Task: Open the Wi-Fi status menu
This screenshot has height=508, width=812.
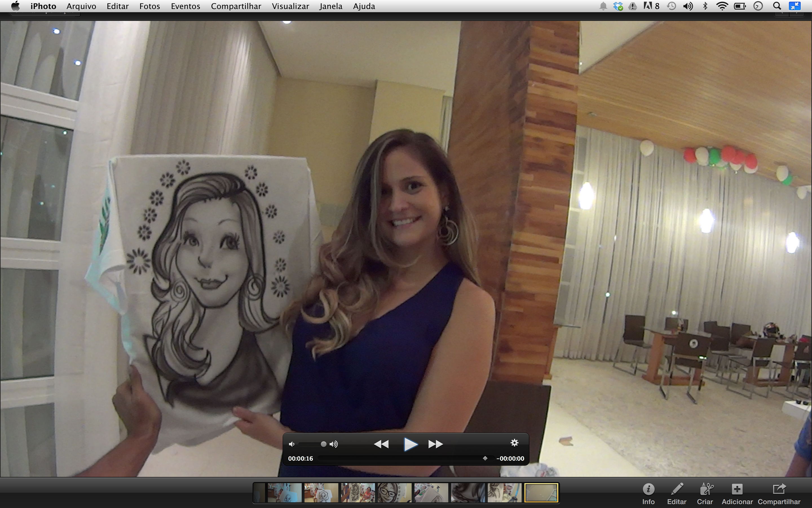Action: pyautogui.click(x=722, y=6)
